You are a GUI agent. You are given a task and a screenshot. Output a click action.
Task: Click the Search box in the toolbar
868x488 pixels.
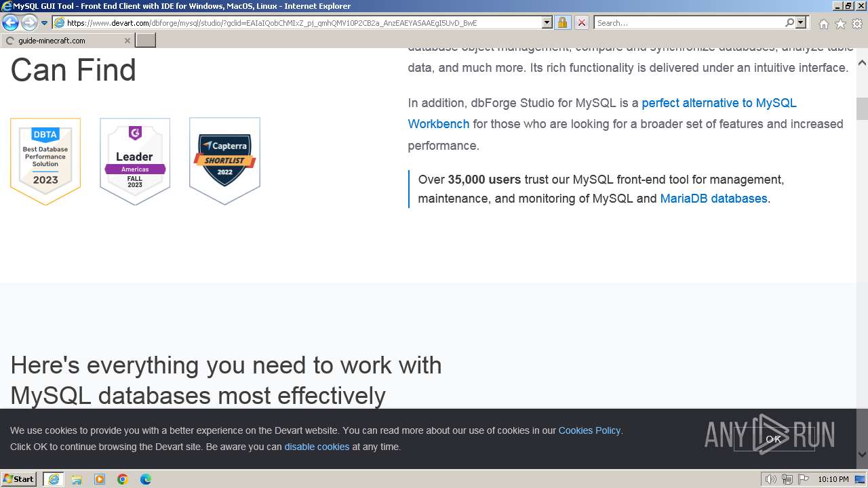(x=689, y=23)
